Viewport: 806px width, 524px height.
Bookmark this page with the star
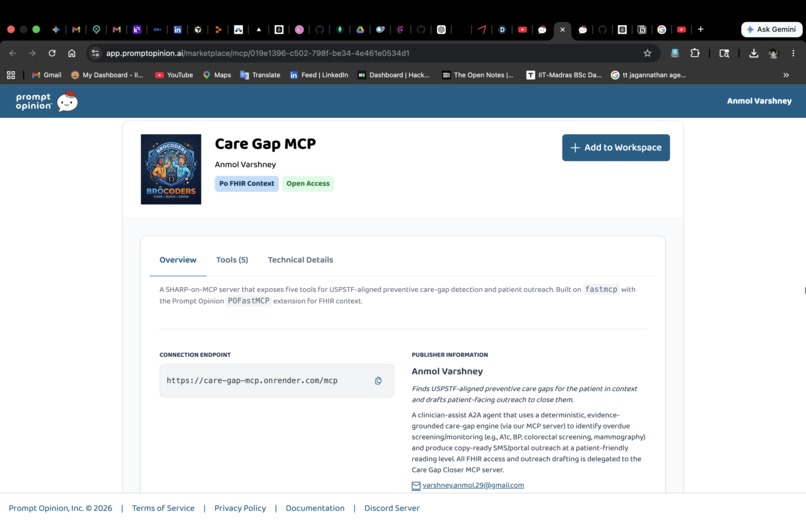point(647,53)
